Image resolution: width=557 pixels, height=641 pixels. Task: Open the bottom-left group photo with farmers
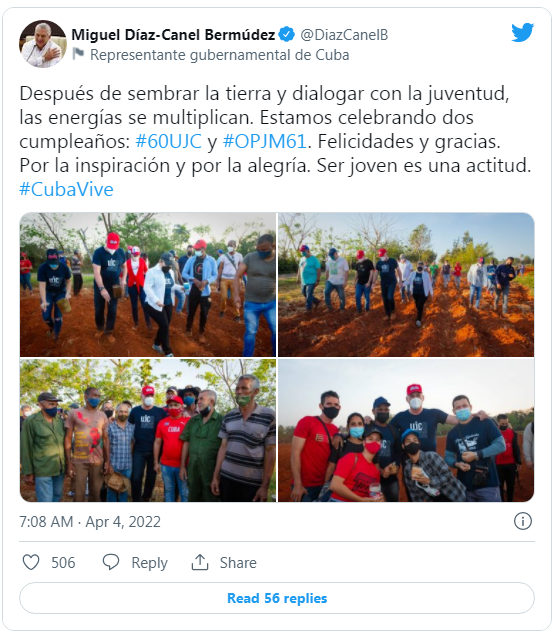coord(148,430)
